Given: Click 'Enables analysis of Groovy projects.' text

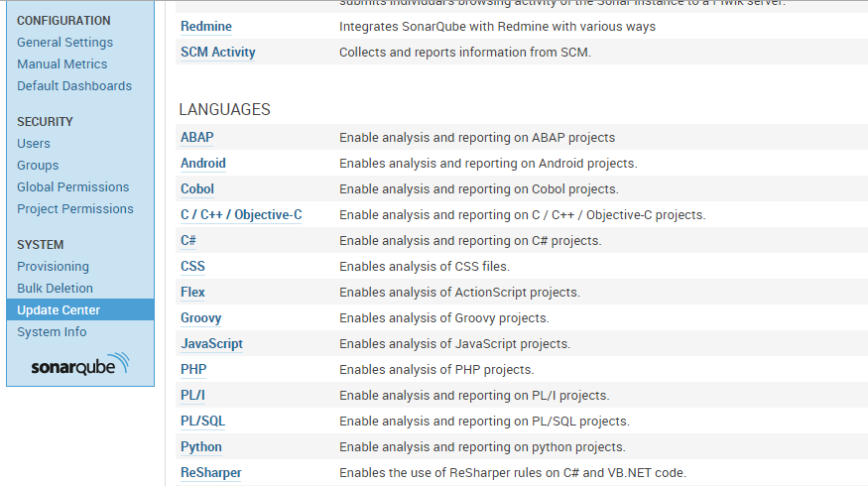Looking at the screenshot, I should [x=444, y=318].
